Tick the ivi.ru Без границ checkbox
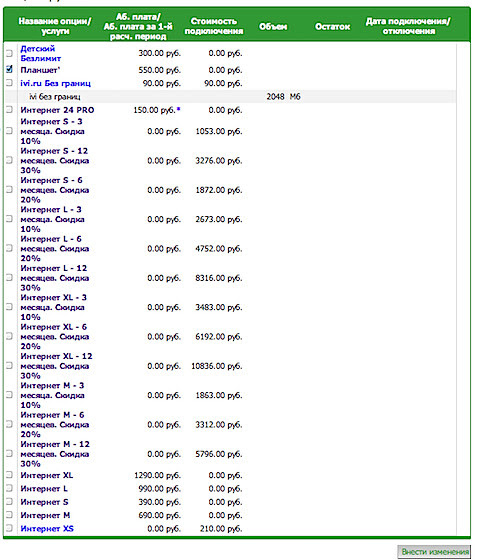 point(9,83)
